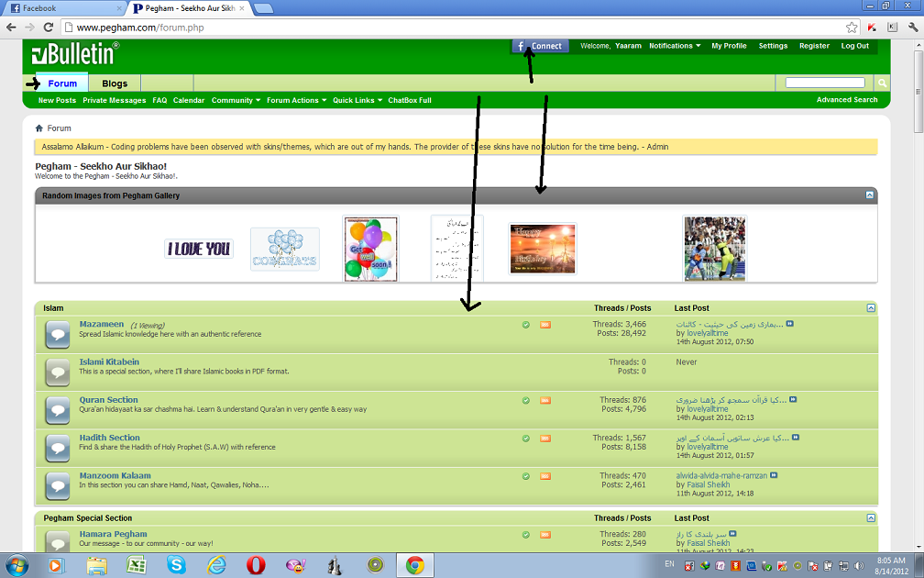Open the Quick Links dropdown
This screenshot has height=578, width=924.
357,100
